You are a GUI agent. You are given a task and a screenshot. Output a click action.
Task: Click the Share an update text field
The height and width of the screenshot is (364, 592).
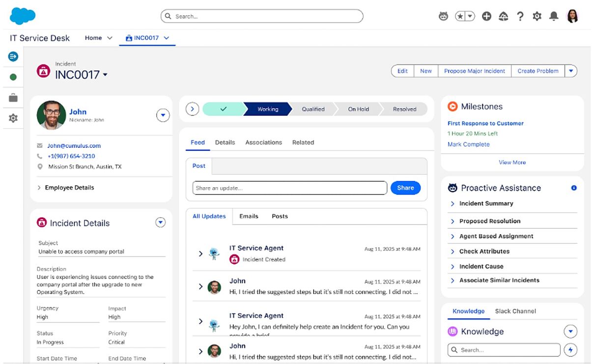point(289,188)
